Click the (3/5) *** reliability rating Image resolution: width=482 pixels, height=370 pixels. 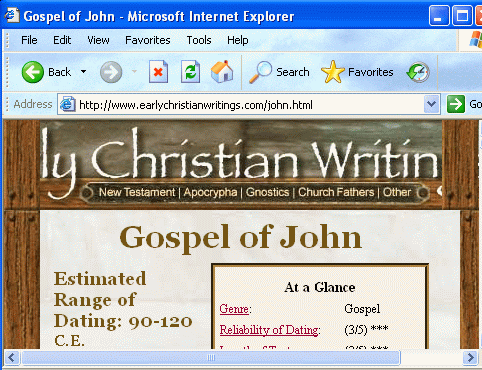pyautogui.click(x=366, y=330)
